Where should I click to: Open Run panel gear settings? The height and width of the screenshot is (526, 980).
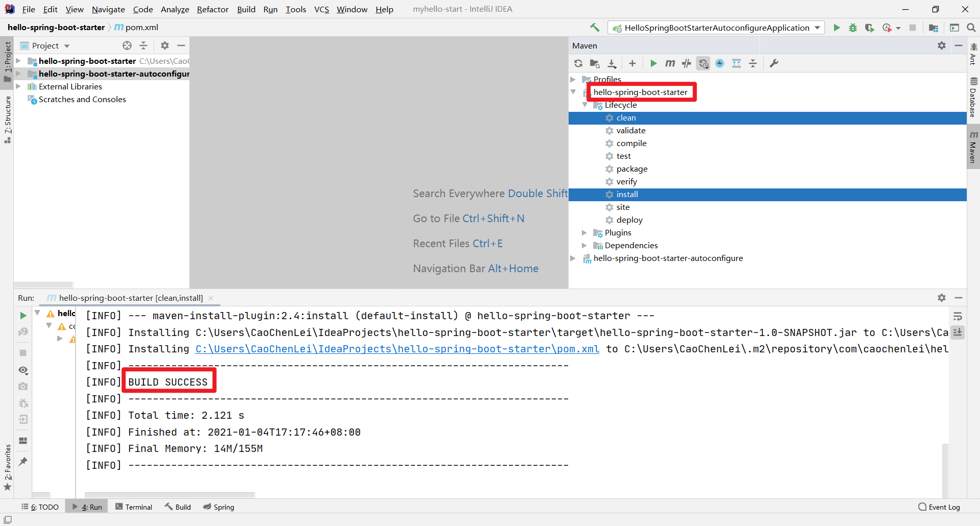click(942, 298)
